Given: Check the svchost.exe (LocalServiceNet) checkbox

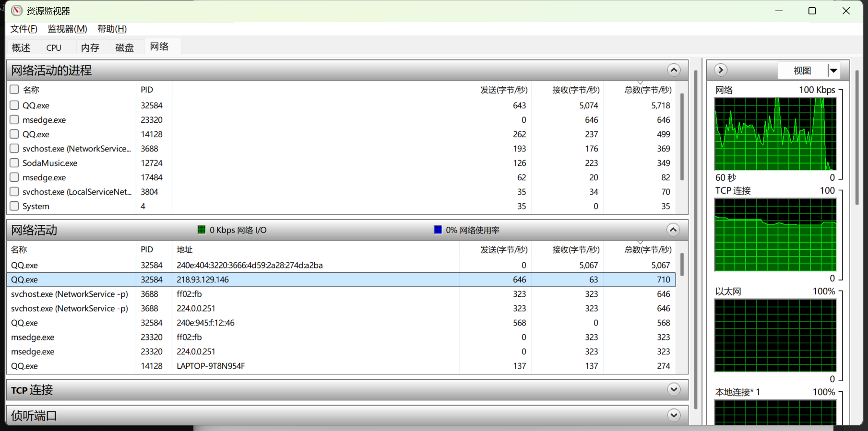Looking at the screenshot, I should (x=14, y=192).
